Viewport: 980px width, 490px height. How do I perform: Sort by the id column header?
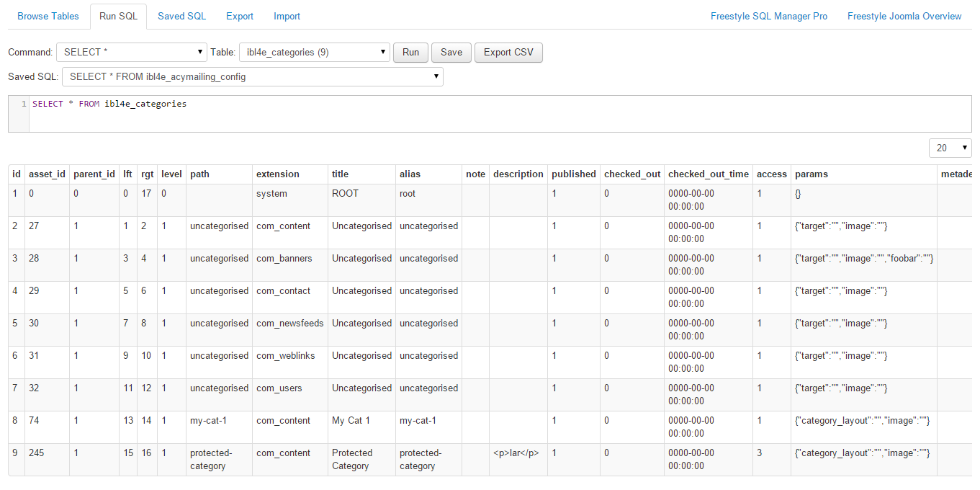click(x=17, y=174)
